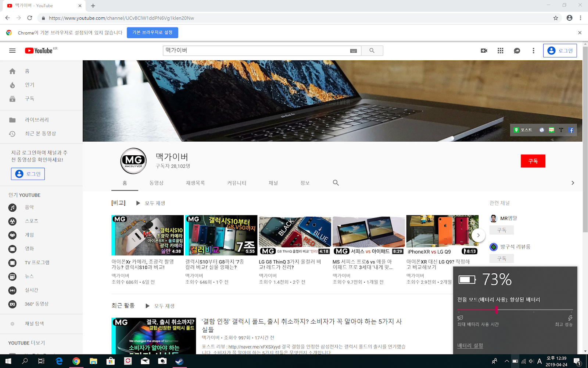Click the page vertical scrollbar
Viewport: 588px width, 368px height.
585,140
